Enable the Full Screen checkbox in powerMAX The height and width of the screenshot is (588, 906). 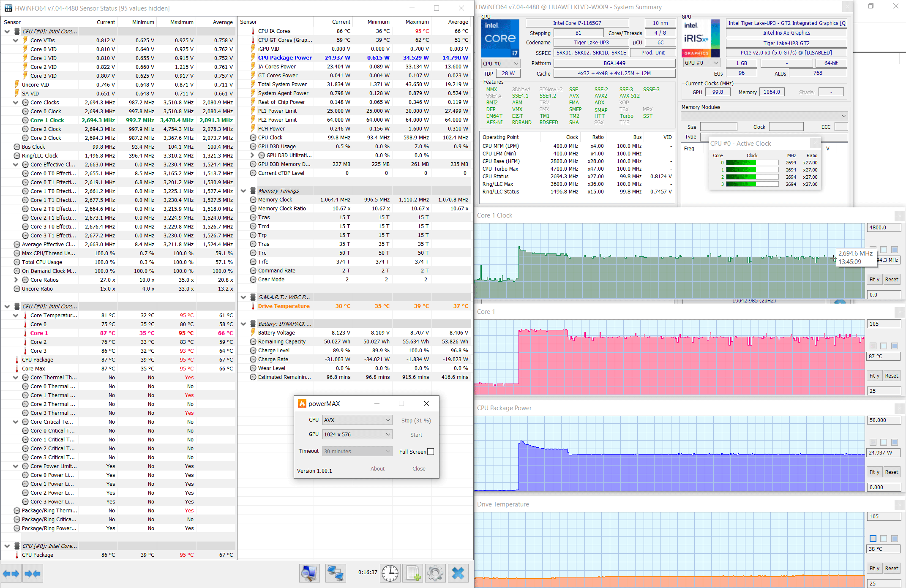pos(431,452)
